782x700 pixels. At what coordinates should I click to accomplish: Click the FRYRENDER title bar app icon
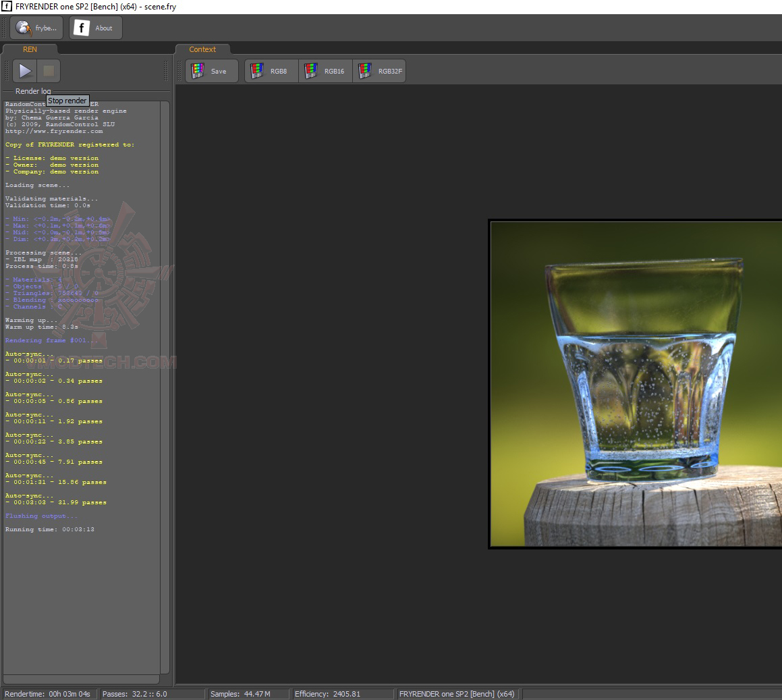click(x=6, y=7)
